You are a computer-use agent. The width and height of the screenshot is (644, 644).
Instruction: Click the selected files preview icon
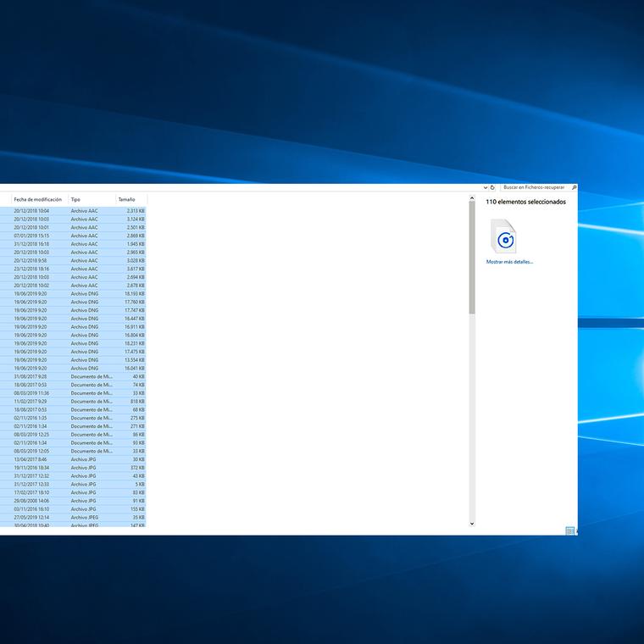[x=503, y=236]
